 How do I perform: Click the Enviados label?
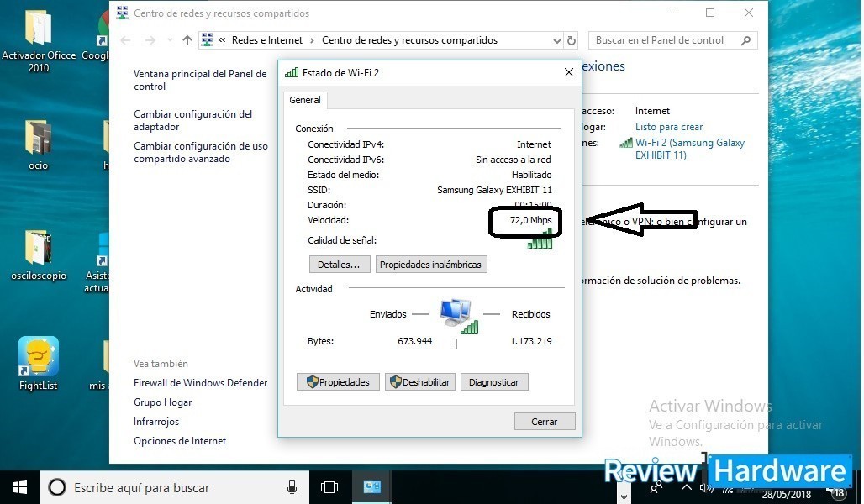[388, 314]
